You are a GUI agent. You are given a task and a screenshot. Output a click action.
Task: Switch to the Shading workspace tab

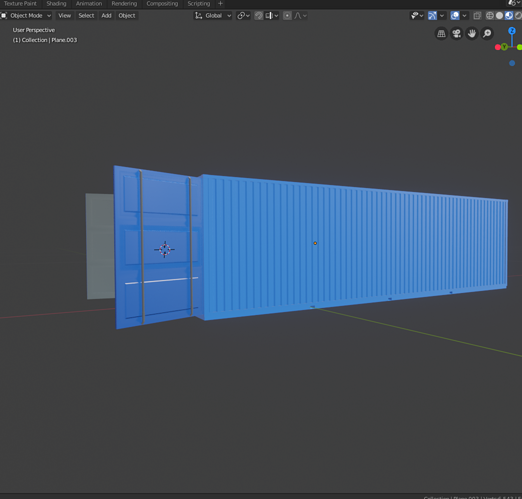click(x=56, y=4)
